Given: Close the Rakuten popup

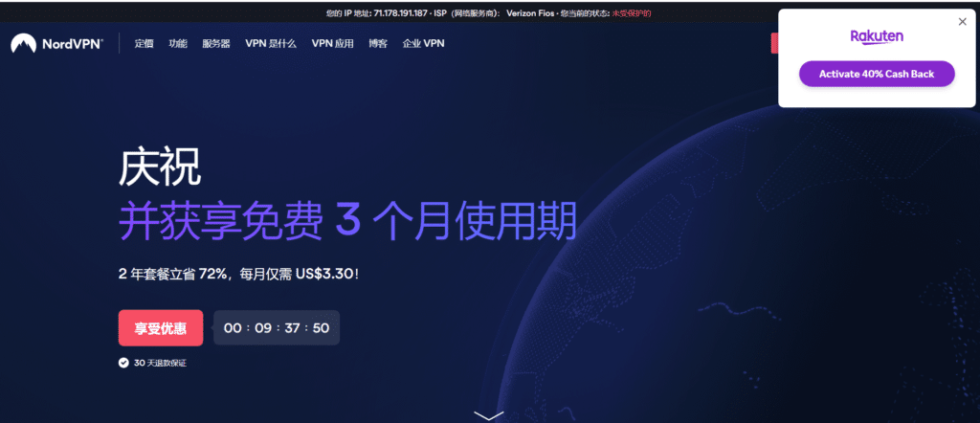Looking at the screenshot, I should tap(963, 22).
